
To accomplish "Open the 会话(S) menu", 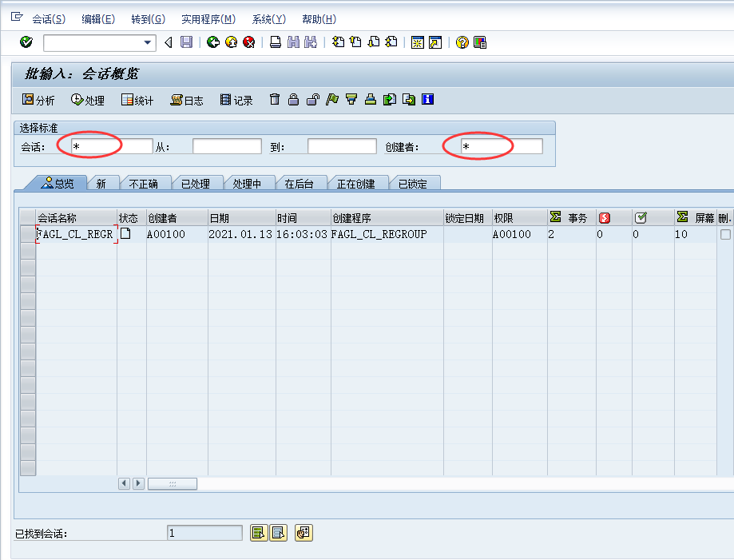I will coord(49,19).
